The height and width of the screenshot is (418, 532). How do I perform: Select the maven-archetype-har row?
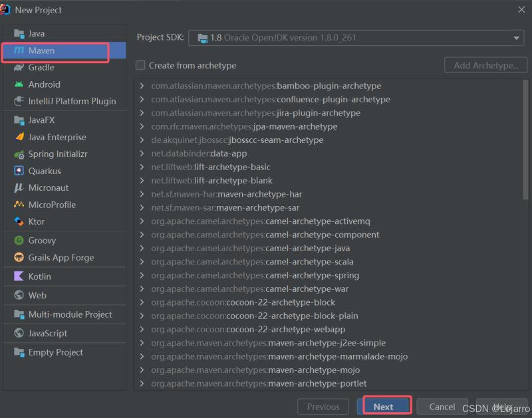tap(329, 194)
